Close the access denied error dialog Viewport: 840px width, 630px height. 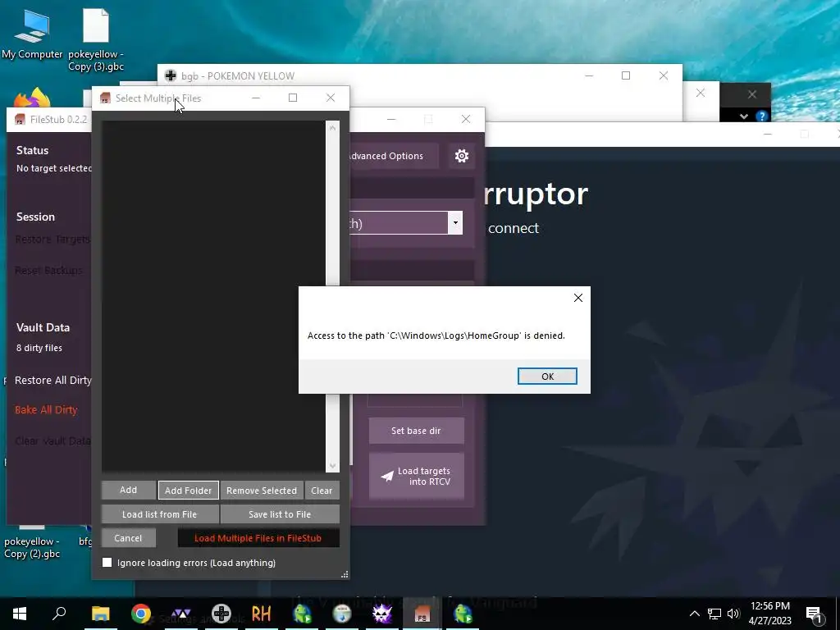(x=578, y=298)
